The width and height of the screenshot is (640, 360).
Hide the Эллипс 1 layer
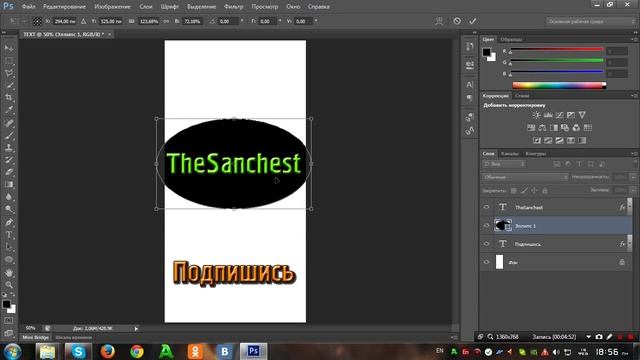[x=486, y=226]
